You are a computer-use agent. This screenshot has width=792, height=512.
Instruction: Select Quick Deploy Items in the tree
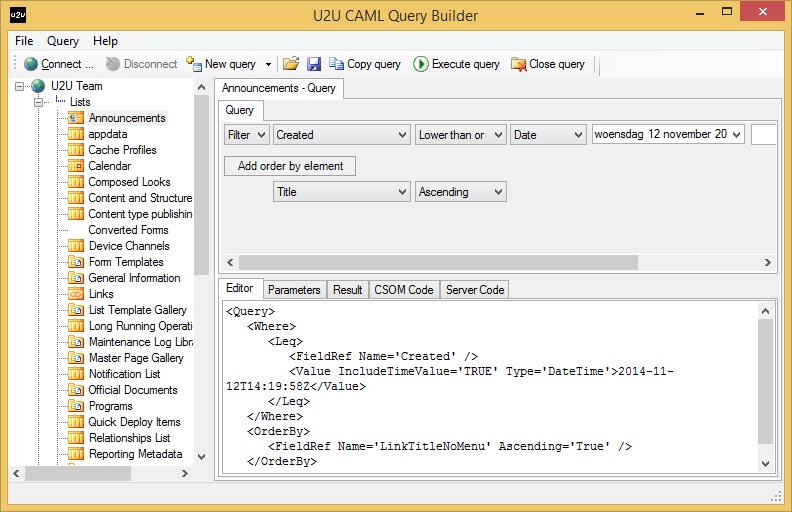pos(134,422)
